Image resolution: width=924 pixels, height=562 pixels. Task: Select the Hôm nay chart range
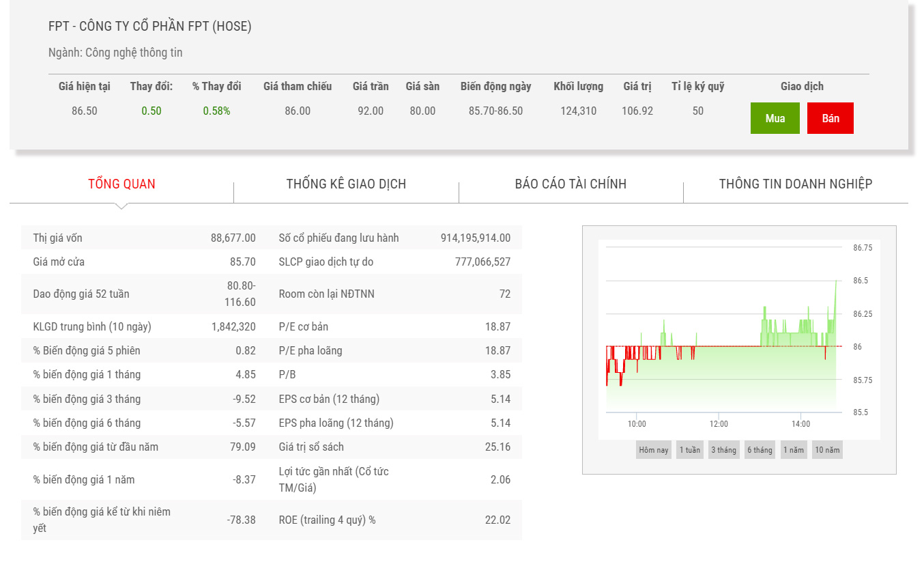click(654, 450)
